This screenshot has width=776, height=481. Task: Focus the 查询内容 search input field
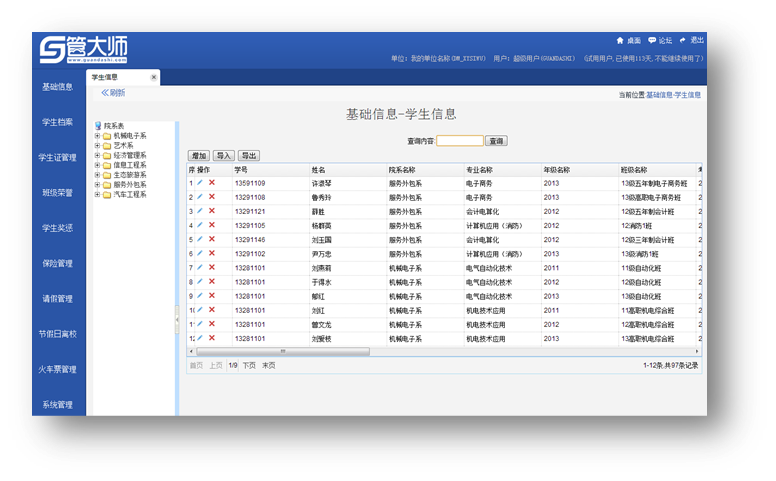[460, 141]
